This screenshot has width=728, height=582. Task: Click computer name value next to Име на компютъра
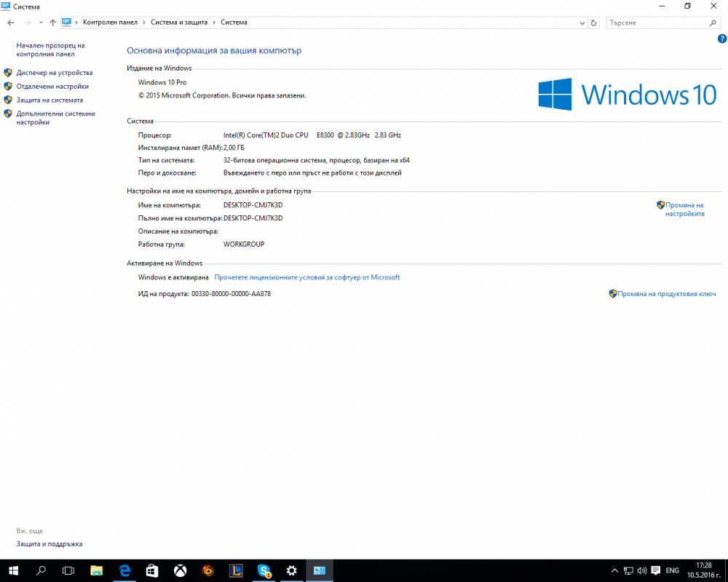point(253,204)
